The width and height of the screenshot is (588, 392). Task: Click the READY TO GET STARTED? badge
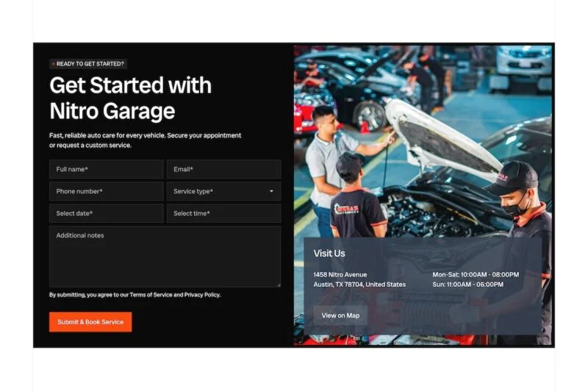click(x=88, y=64)
